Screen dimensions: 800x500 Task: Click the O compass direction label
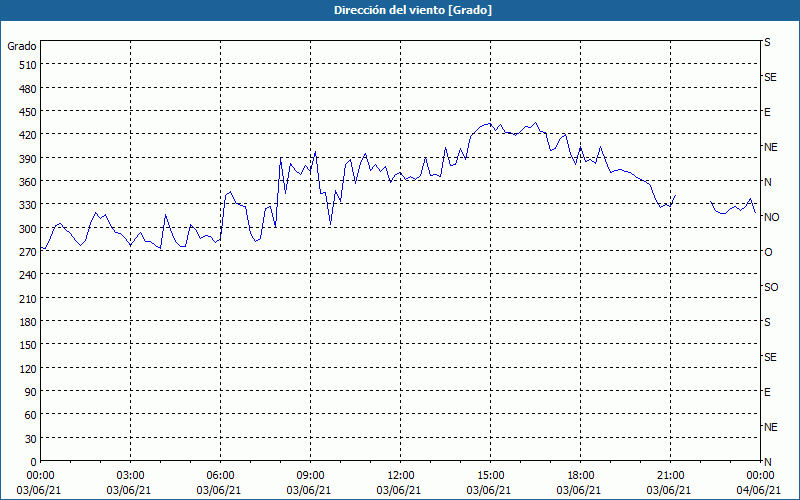coord(768,252)
